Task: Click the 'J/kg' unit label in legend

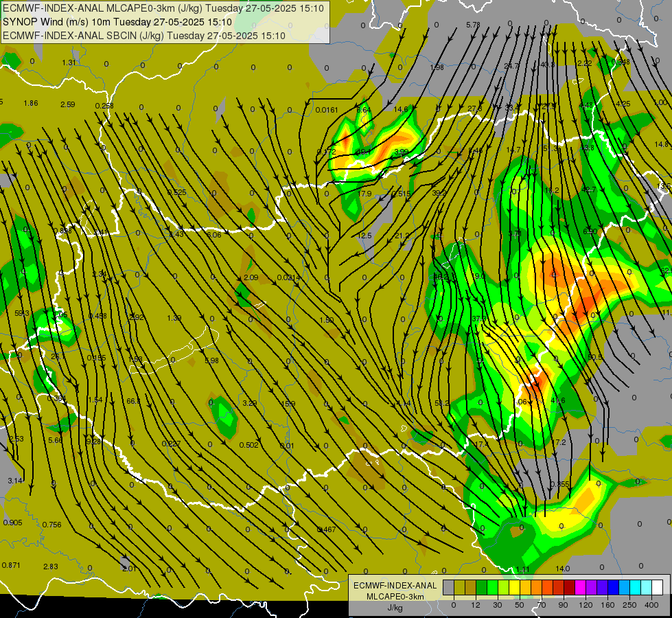Action: coord(395,608)
